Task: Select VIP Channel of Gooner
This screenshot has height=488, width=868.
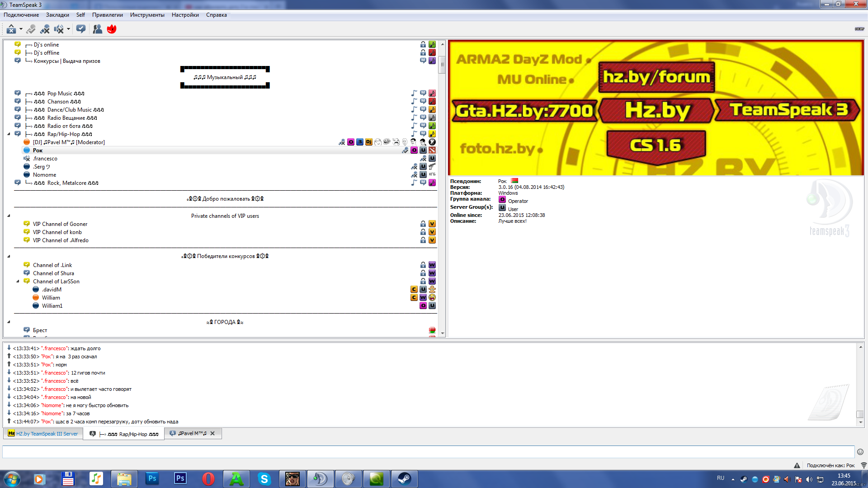Action: [60, 224]
